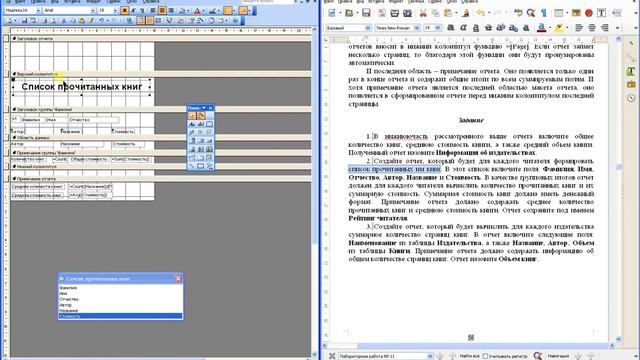Toggle Center alignment in Access formatting toolbar
The width and height of the screenshot is (640, 360).
click(x=162, y=10)
